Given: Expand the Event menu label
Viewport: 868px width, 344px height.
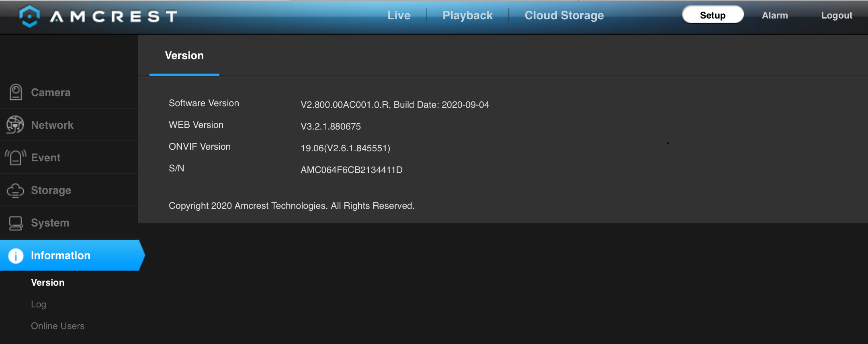Looking at the screenshot, I should tap(46, 158).
